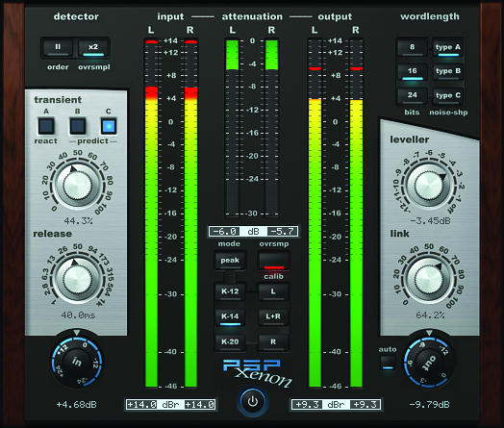Select 8 bits wordlength
The image size is (504, 428).
[412, 47]
